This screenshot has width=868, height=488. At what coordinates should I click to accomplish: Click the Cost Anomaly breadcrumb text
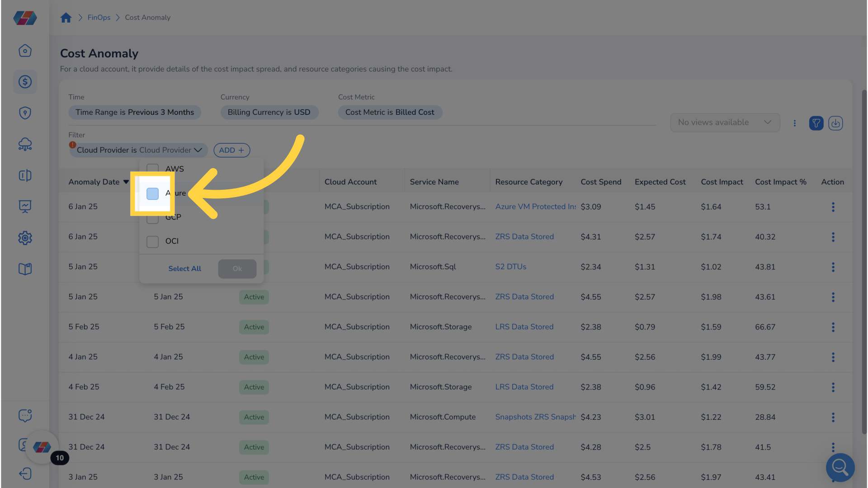[x=148, y=18]
